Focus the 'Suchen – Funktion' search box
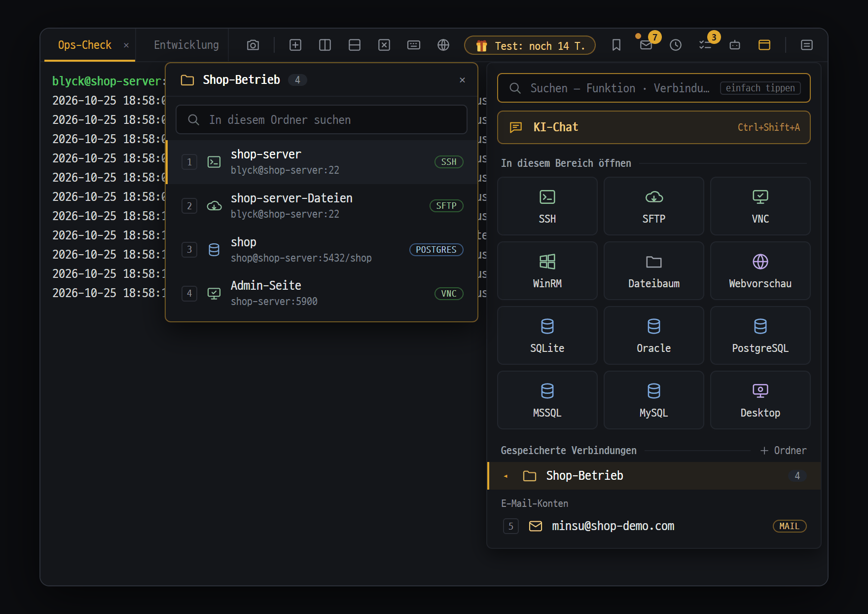The width and height of the screenshot is (868, 614). pyautogui.click(x=654, y=88)
